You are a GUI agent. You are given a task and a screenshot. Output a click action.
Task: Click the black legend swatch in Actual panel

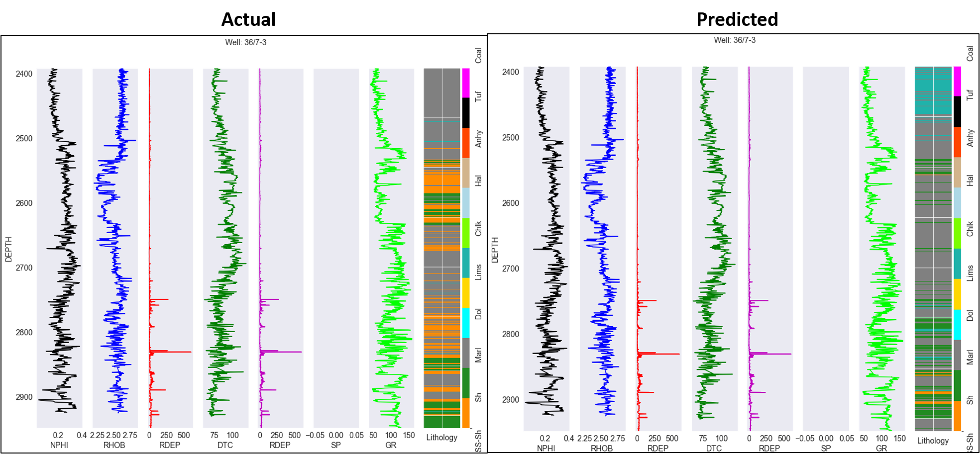pos(466,113)
